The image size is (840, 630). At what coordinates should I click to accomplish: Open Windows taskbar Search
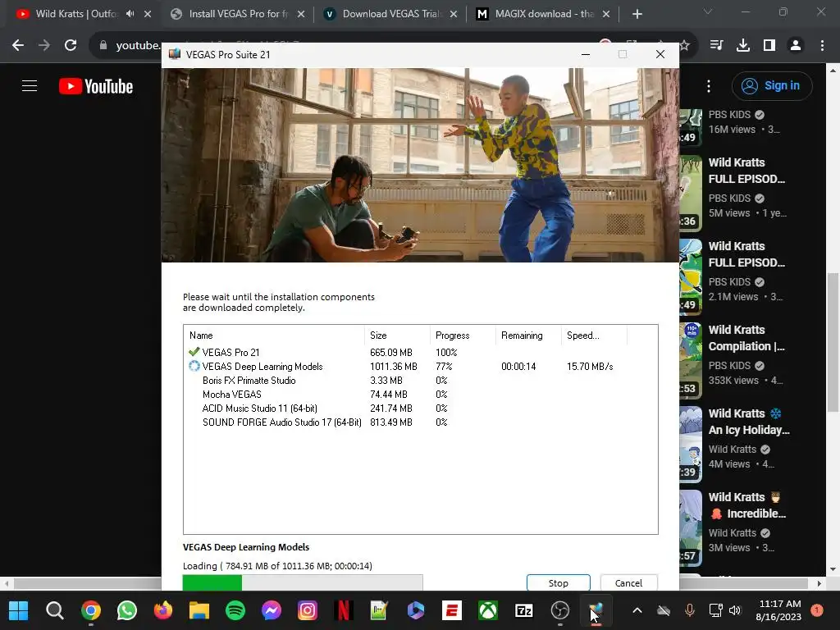[55, 610]
